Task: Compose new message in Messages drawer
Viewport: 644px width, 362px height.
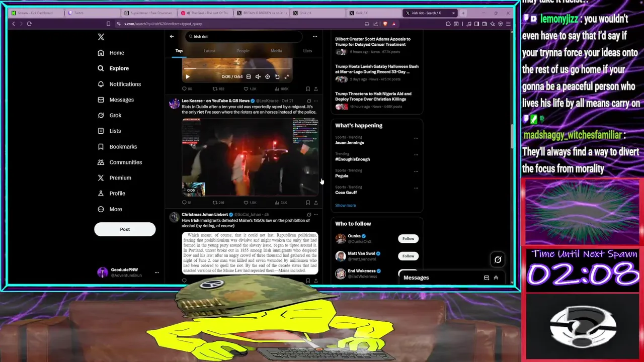Action: coord(487,278)
